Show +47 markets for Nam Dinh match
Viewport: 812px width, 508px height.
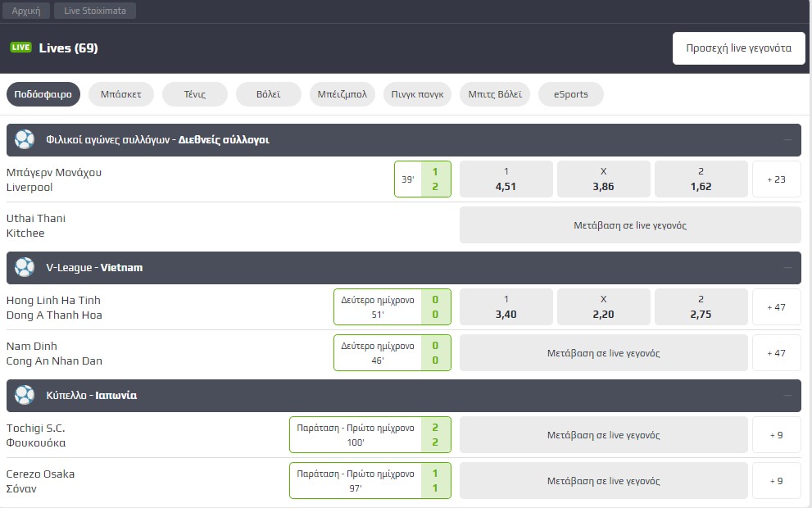pos(776,353)
